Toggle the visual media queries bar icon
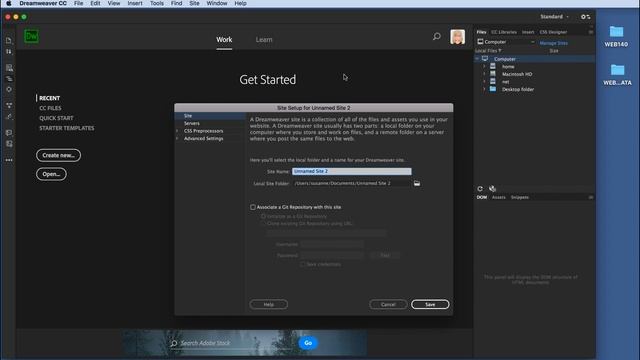Screen dimensions: 640x360 (x=9, y=78)
